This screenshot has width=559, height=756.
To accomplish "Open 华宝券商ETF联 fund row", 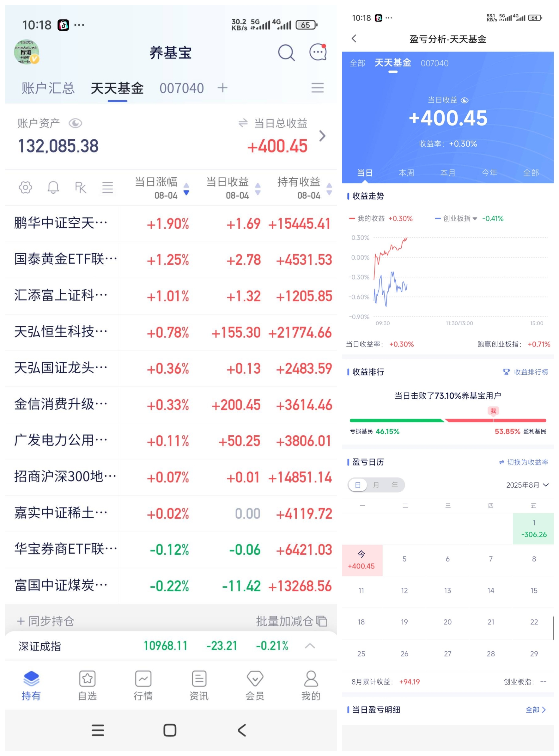I will (171, 550).
